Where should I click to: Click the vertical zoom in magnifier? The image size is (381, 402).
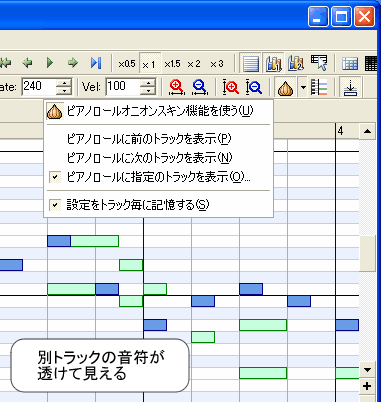tap(231, 88)
